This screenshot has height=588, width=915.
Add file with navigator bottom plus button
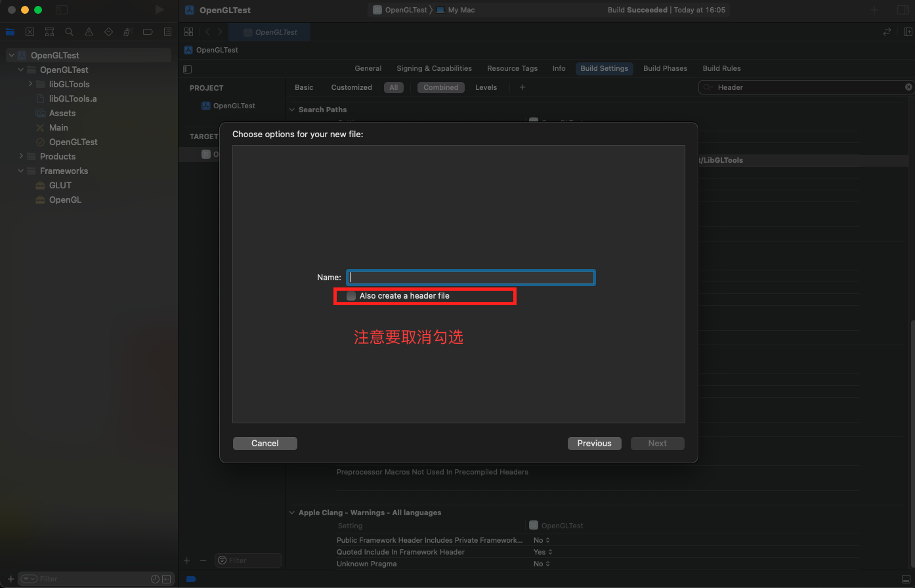click(11, 579)
